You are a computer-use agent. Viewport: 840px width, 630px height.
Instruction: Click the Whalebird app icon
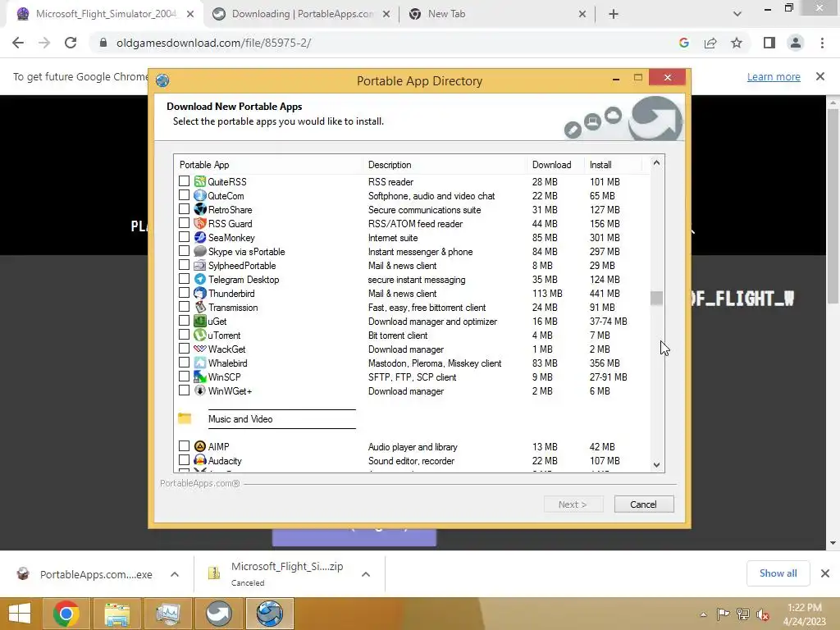point(200,363)
